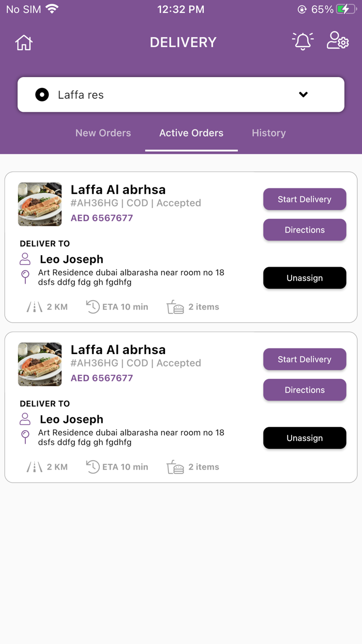The height and width of the screenshot is (644, 362).
Task: Start Delivery for the first order
Action: click(x=305, y=199)
